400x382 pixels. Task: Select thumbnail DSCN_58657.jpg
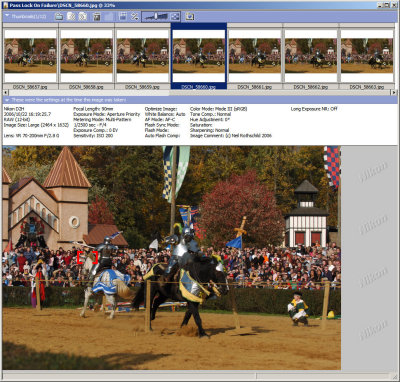30,56
